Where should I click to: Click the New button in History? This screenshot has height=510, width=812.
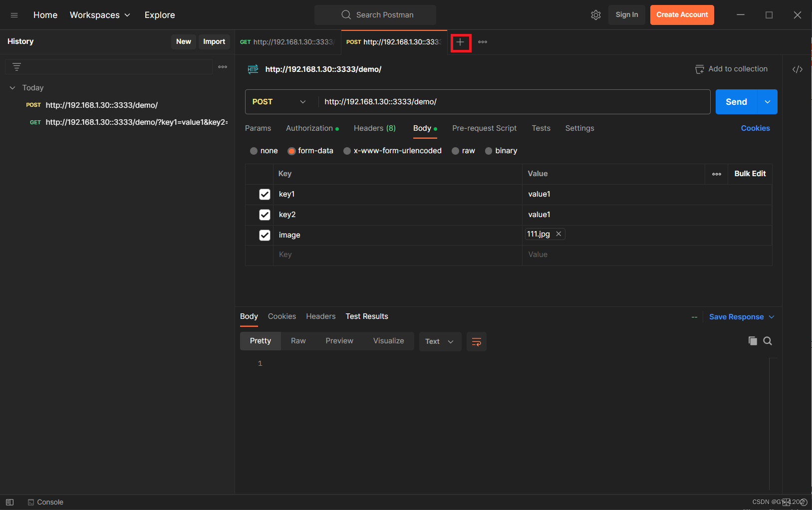tap(184, 42)
